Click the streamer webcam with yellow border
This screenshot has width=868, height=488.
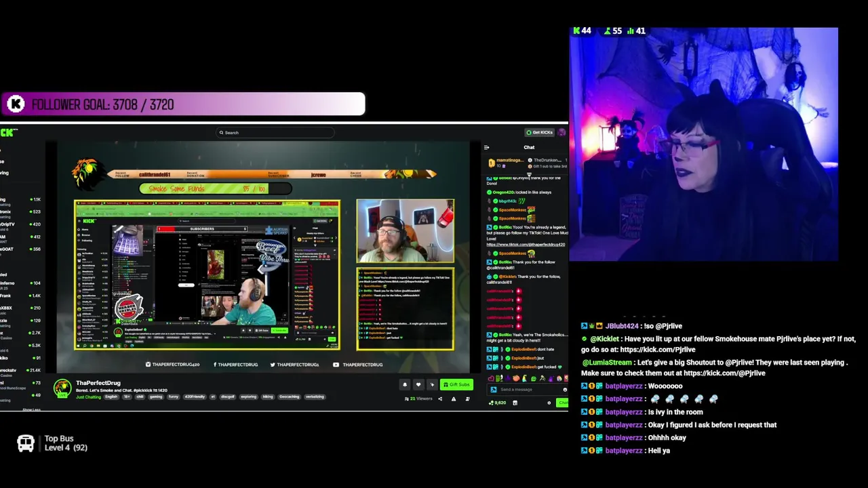tap(406, 230)
